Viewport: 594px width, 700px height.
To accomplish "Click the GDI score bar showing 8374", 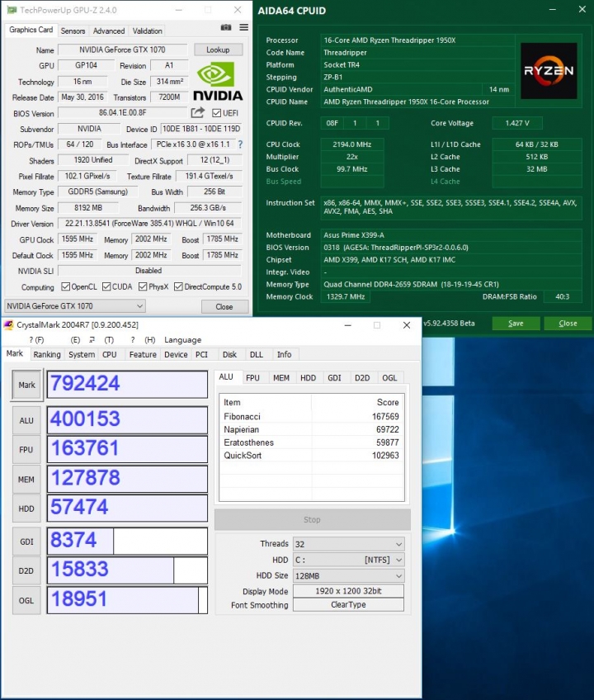I will [x=127, y=541].
